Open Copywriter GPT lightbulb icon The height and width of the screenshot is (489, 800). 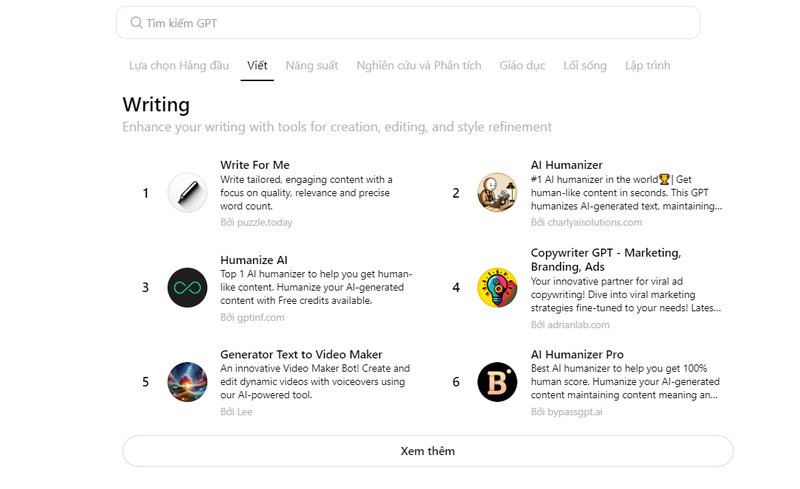click(497, 287)
